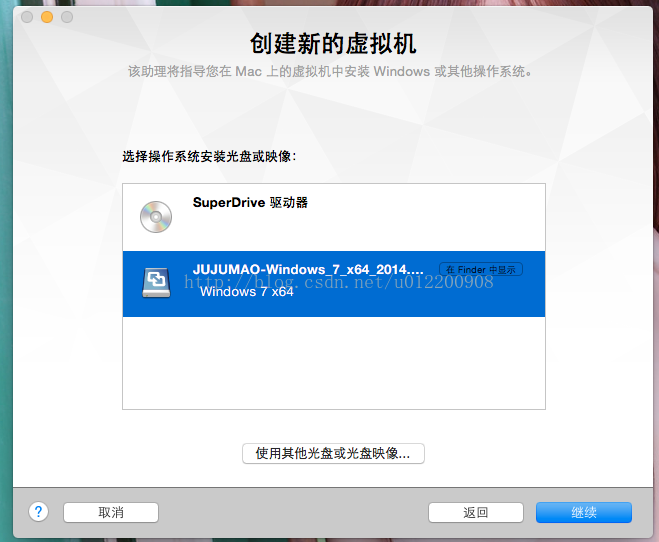Cancel with the 取消 button
The height and width of the screenshot is (542, 659).
pyautogui.click(x=111, y=512)
